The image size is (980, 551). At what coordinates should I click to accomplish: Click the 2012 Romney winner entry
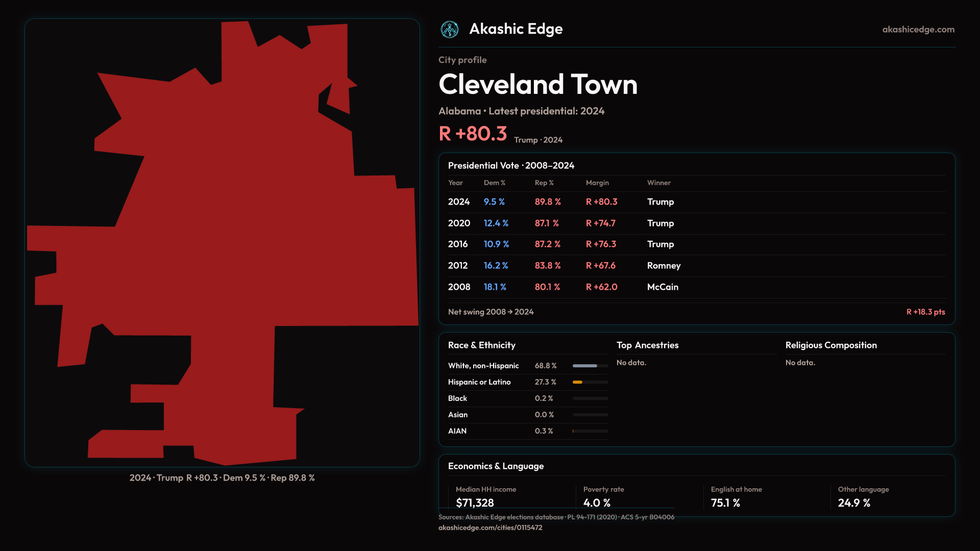coord(664,266)
